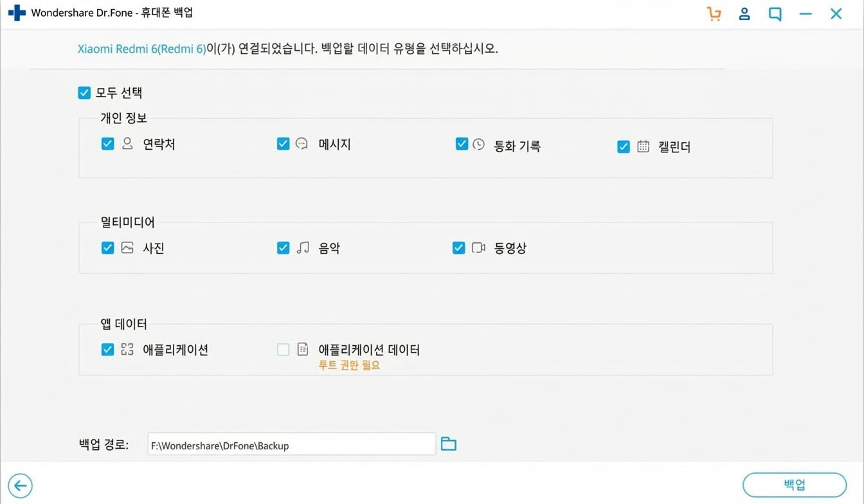
Task: Click the Xiaomi Redmi 6 device link
Action: click(141, 49)
